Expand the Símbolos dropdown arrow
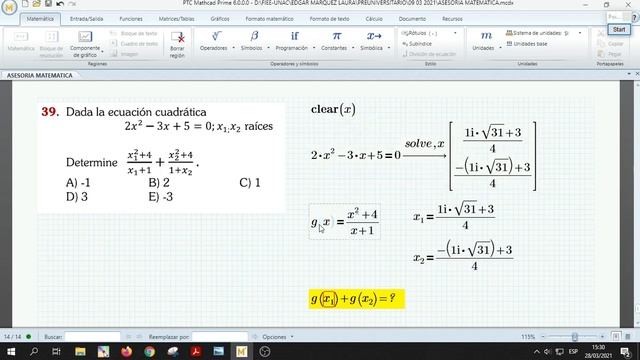The height and width of the screenshot is (360, 640). pyautogui.click(x=268, y=48)
